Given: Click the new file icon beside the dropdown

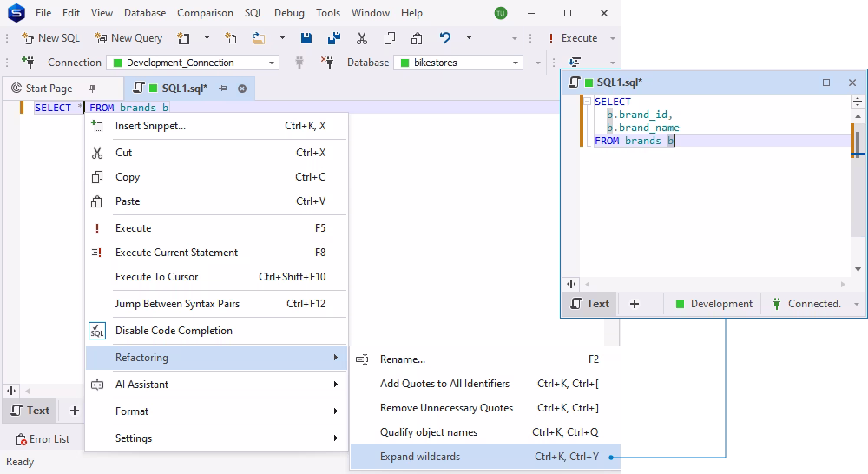Looking at the screenshot, I should 230,38.
